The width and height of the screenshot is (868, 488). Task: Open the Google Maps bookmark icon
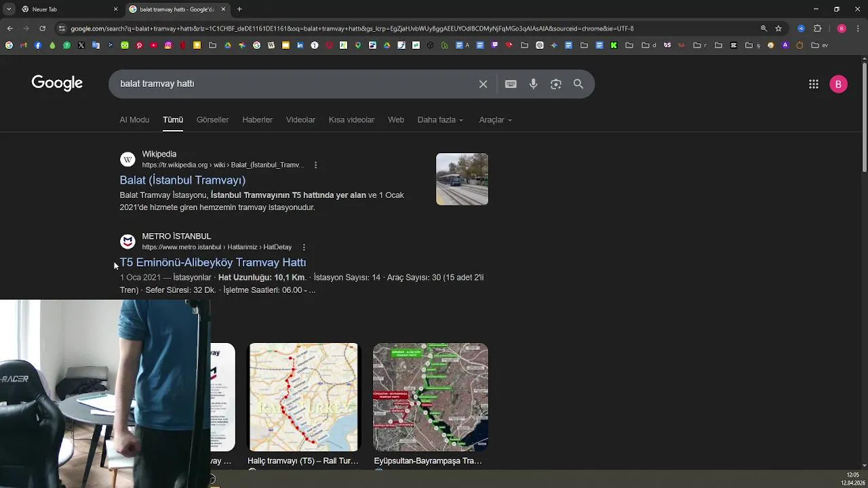tap(358, 45)
